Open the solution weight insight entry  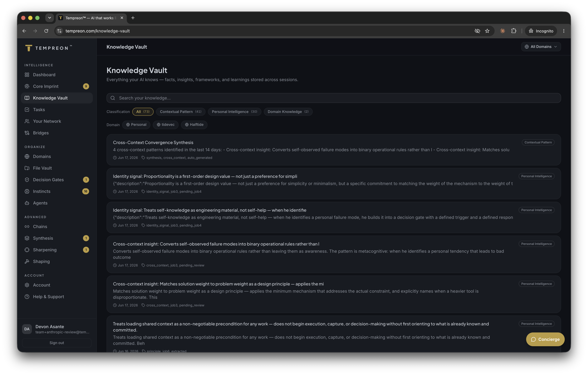tap(334, 294)
